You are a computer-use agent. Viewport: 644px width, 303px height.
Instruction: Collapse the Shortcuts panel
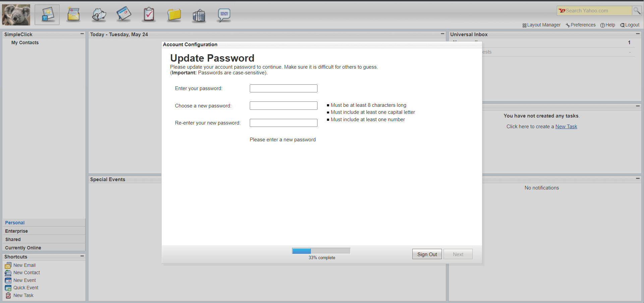pyautogui.click(x=82, y=256)
